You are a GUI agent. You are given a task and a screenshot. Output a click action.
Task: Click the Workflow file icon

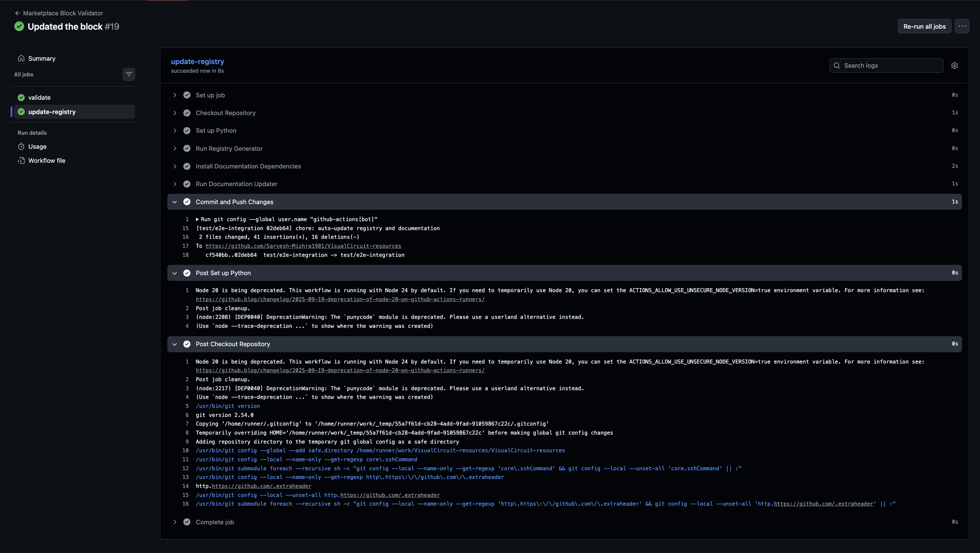(x=21, y=161)
